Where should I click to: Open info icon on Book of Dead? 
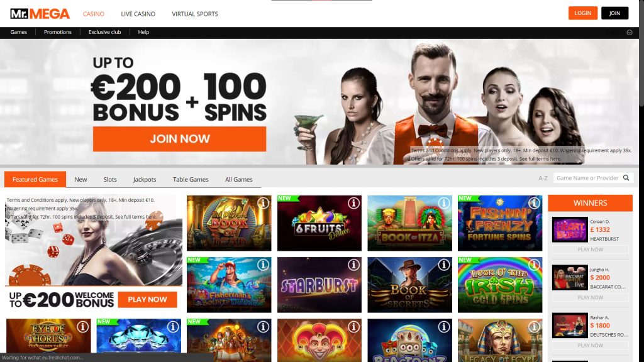[264, 203]
